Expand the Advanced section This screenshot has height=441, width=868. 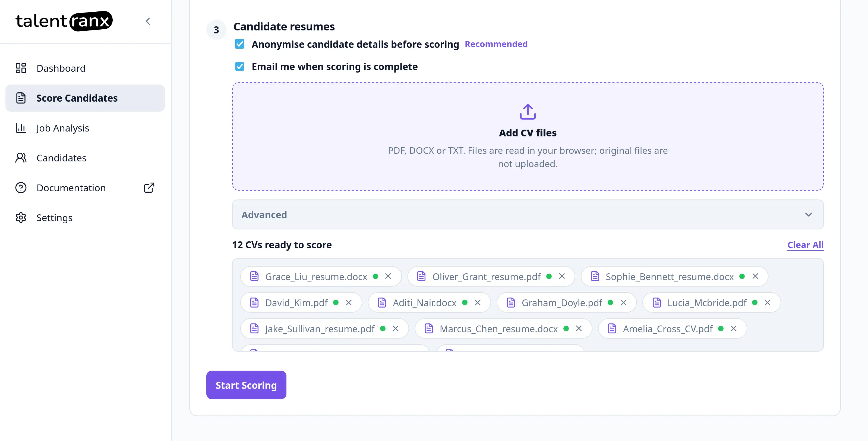528,215
